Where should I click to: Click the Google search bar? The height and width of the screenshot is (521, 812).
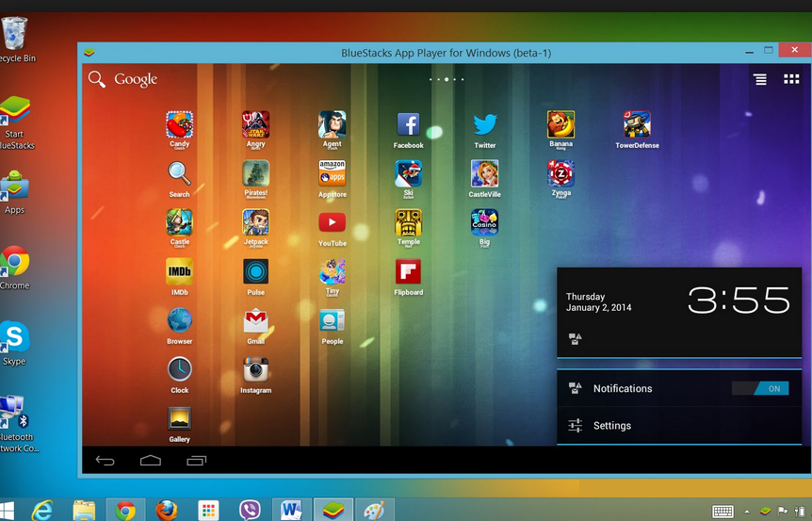(x=122, y=79)
